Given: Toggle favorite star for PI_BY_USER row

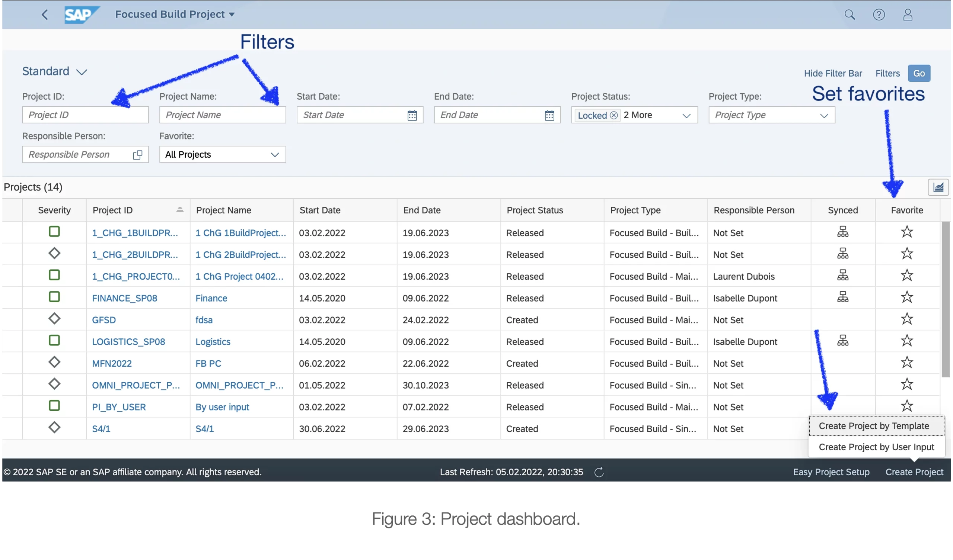Looking at the screenshot, I should coord(906,406).
